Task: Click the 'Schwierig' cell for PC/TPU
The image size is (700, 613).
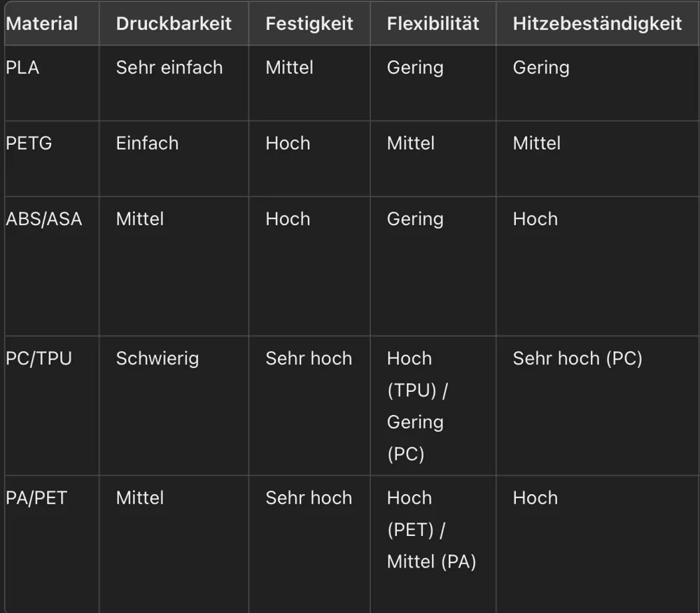Action: (x=174, y=406)
